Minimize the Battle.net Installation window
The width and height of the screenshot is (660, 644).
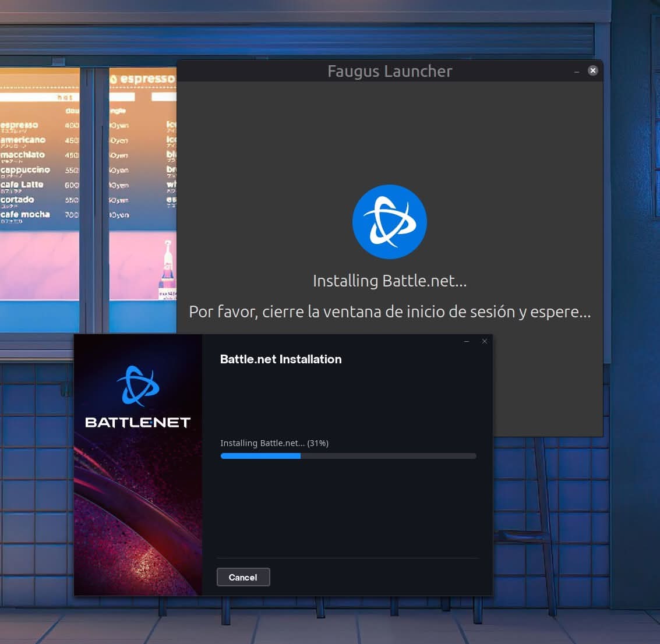pyautogui.click(x=467, y=341)
